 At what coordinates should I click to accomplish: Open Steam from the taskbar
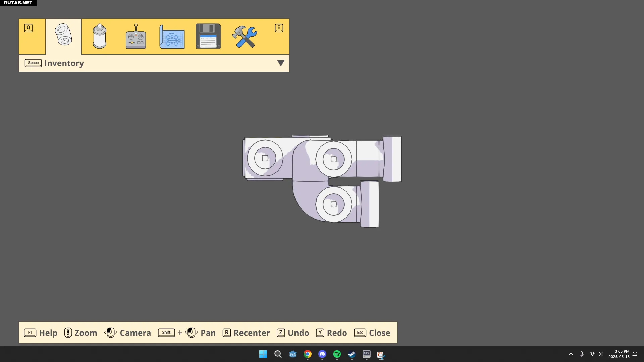(x=352, y=354)
